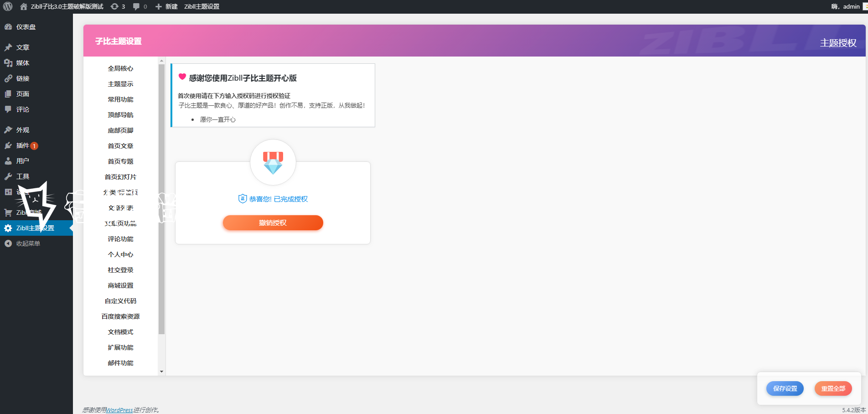Viewport: 868px width, 414px height.
Task: Click the 收起菜单 collapse arrow icon
Action: point(8,243)
